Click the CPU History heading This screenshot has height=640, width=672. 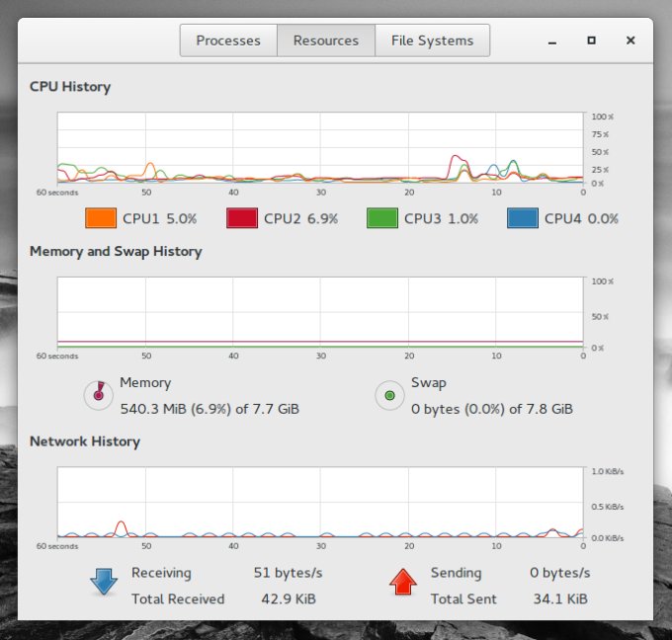tap(70, 87)
